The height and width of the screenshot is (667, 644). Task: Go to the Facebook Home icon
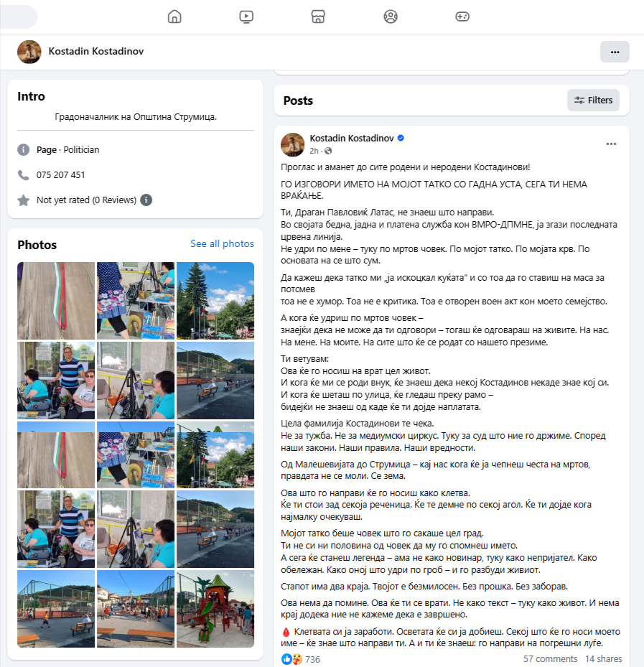pyautogui.click(x=174, y=17)
